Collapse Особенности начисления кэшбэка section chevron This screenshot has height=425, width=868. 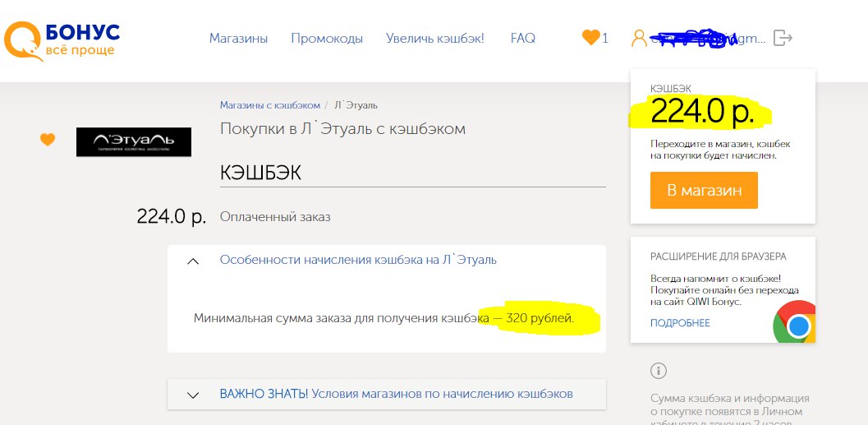193,261
